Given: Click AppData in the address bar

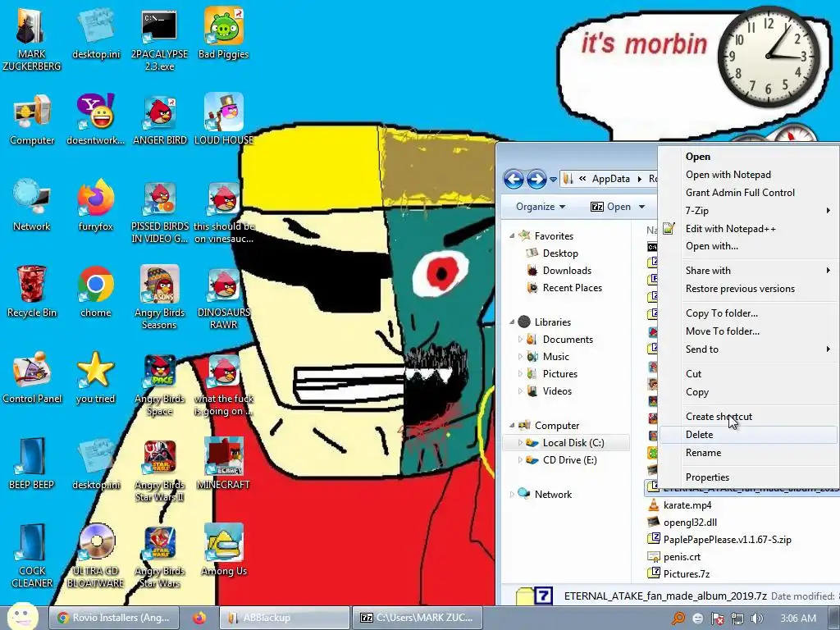Looking at the screenshot, I should click(x=610, y=179).
